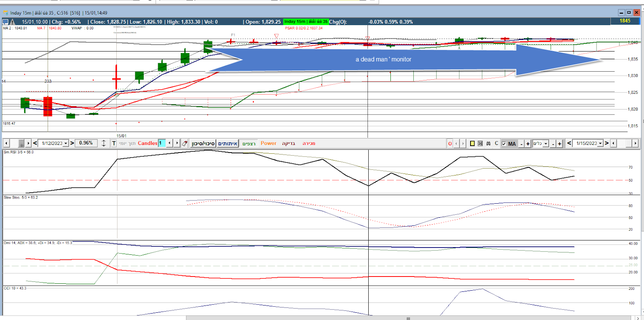Click the Slow Stoc. 5/3 = 63.2 label
The height and width of the screenshot is (320, 644).
click(21, 198)
